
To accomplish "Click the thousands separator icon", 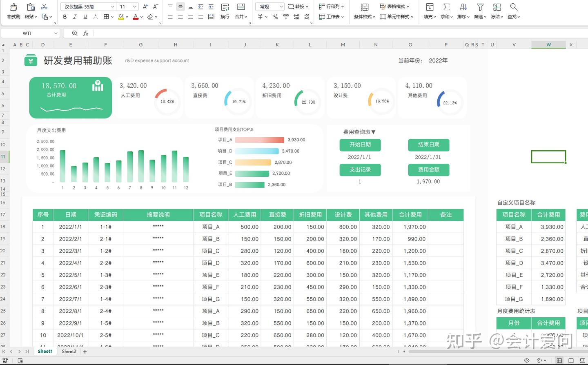I will 286,17.
